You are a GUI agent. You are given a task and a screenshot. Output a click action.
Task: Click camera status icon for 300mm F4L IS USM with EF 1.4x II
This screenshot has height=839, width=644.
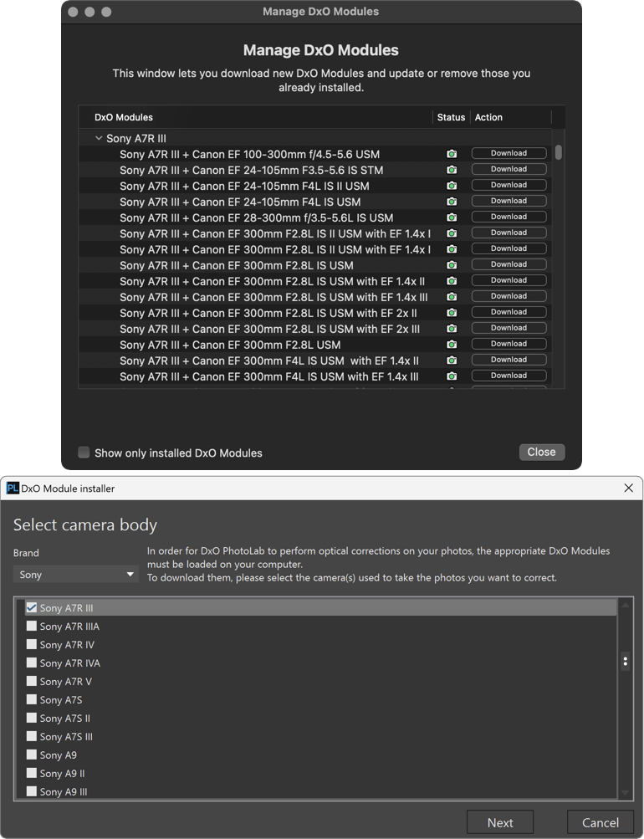pyautogui.click(x=452, y=360)
